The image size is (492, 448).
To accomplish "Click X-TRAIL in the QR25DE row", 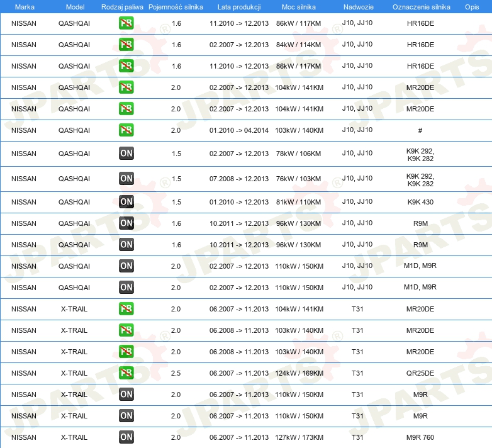I will click(x=74, y=373).
